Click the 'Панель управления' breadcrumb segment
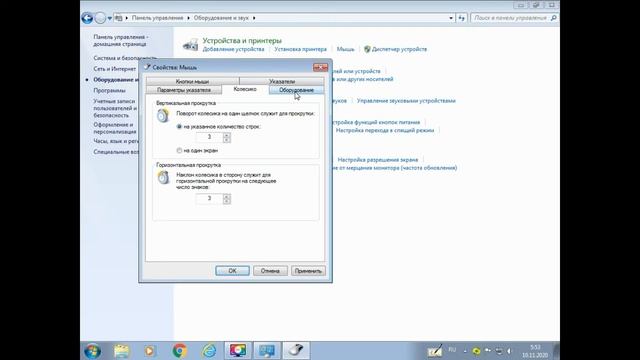Image resolution: width=640 pixels, height=360 pixels. tap(157, 18)
